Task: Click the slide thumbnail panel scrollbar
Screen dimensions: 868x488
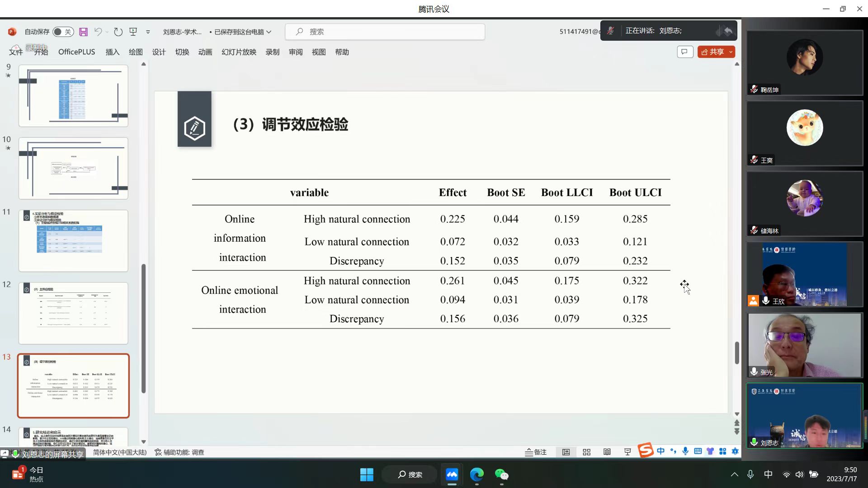Action: [143, 328]
